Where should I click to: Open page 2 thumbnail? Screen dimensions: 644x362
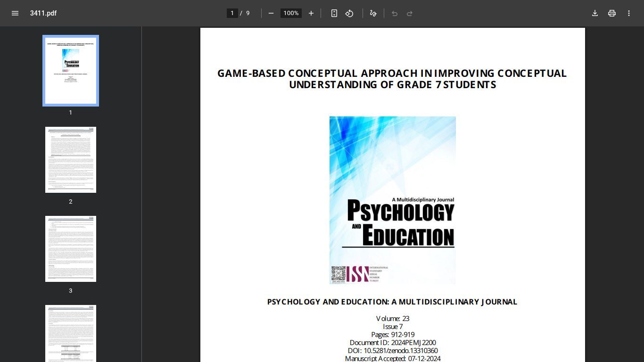71,160
